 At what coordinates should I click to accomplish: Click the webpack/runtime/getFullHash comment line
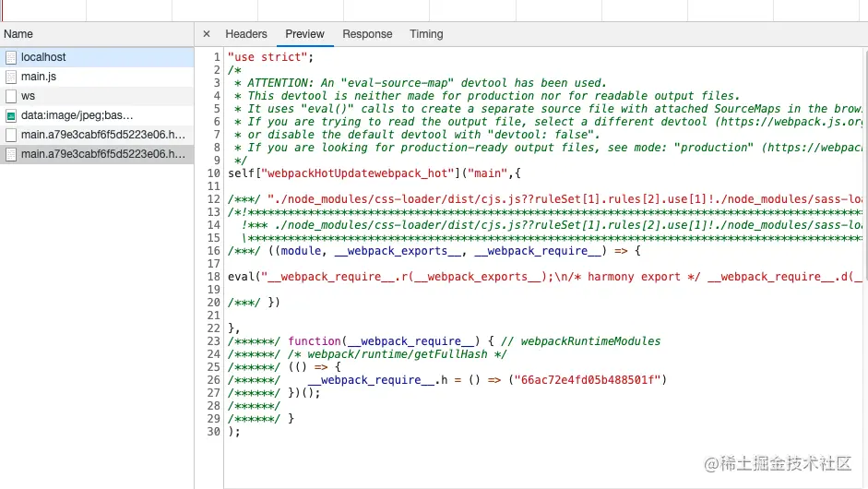367,354
